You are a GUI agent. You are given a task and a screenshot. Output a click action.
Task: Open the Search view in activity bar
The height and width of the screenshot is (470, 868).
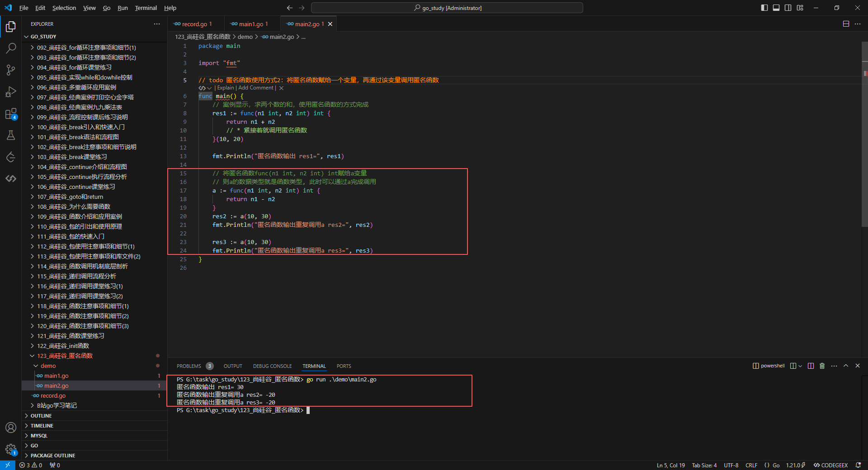(x=11, y=48)
